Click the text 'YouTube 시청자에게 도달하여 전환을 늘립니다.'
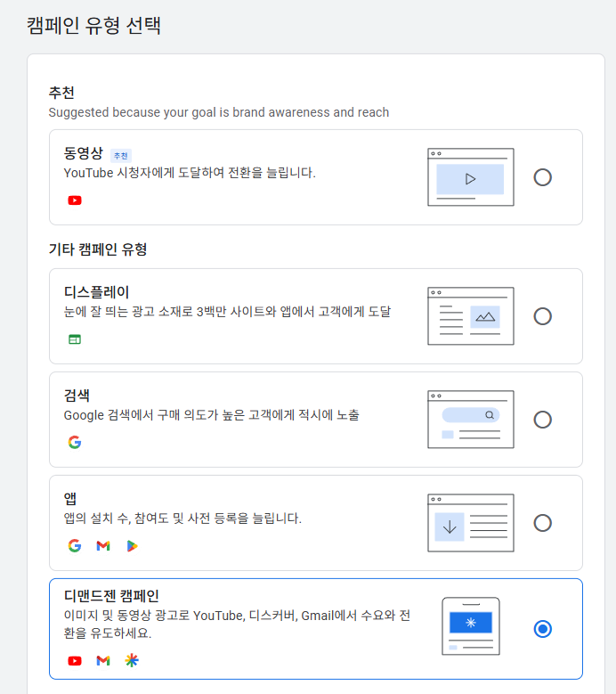The image size is (616, 694). (190, 173)
